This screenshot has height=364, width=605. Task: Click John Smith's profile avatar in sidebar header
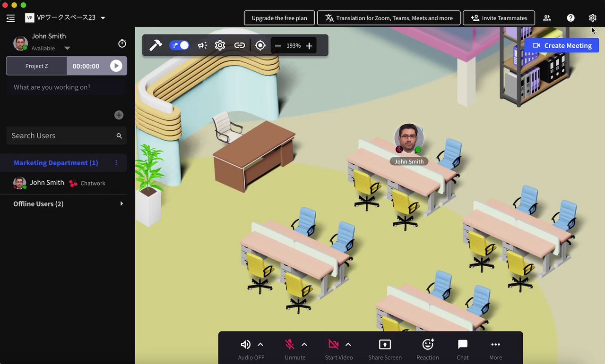click(x=20, y=43)
